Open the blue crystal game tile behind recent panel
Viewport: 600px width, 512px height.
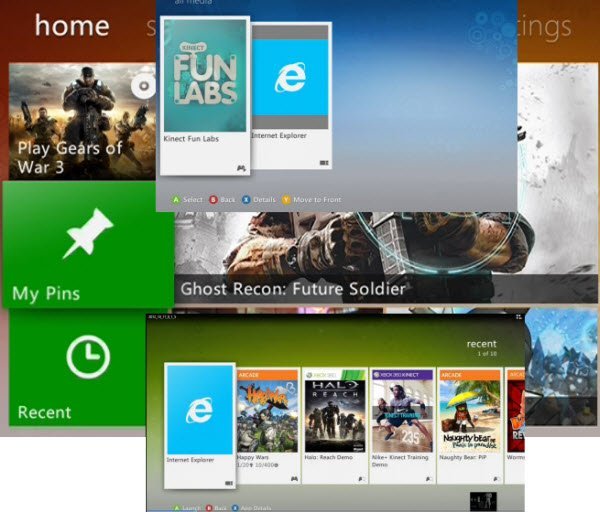click(x=560, y=367)
